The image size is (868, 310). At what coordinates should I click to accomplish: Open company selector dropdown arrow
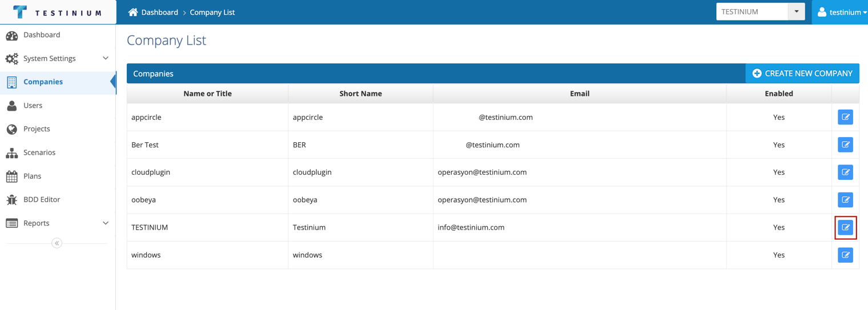(x=797, y=11)
